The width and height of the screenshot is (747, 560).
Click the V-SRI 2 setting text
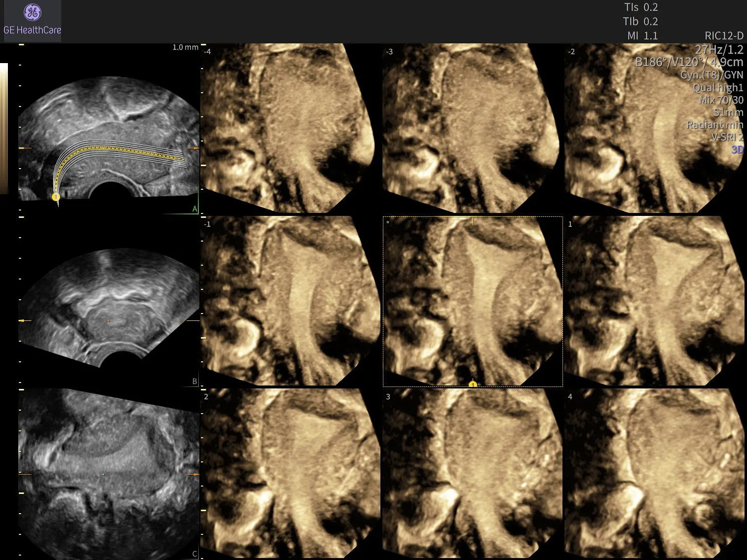(x=727, y=137)
